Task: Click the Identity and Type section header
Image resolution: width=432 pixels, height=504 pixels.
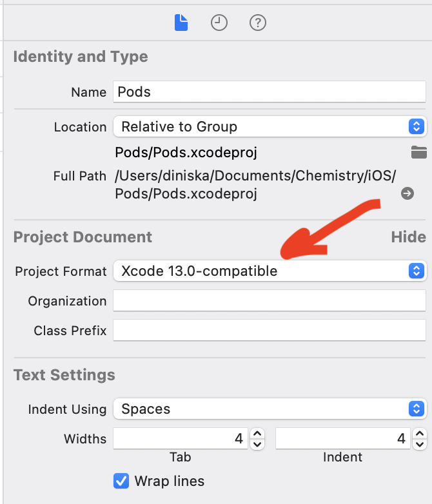Action: (81, 57)
